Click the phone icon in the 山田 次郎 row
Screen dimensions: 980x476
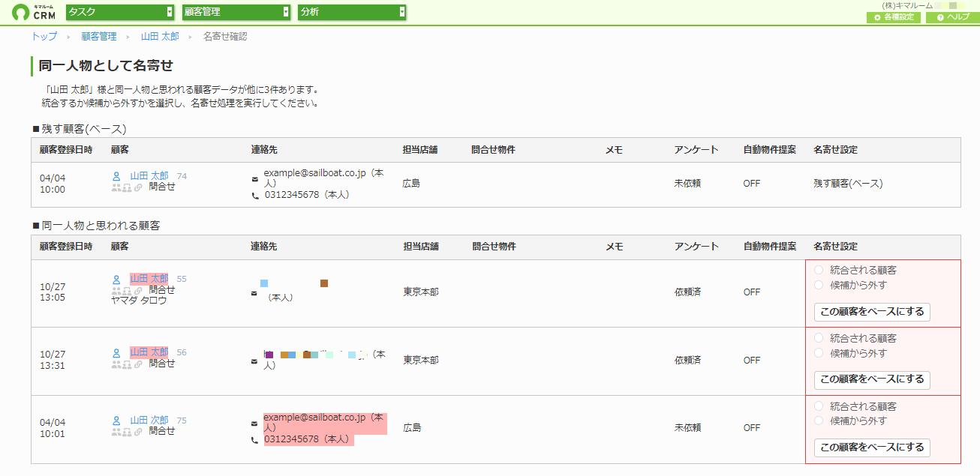[255, 440]
